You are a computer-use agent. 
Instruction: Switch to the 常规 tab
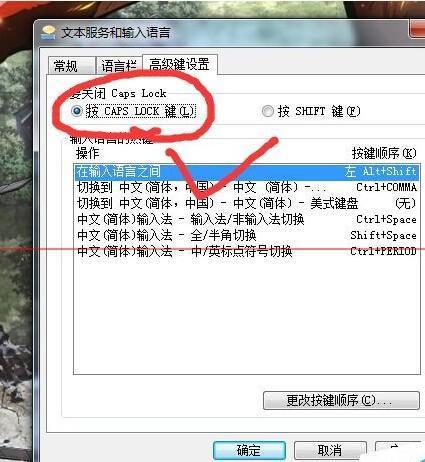[x=71, y=65]
